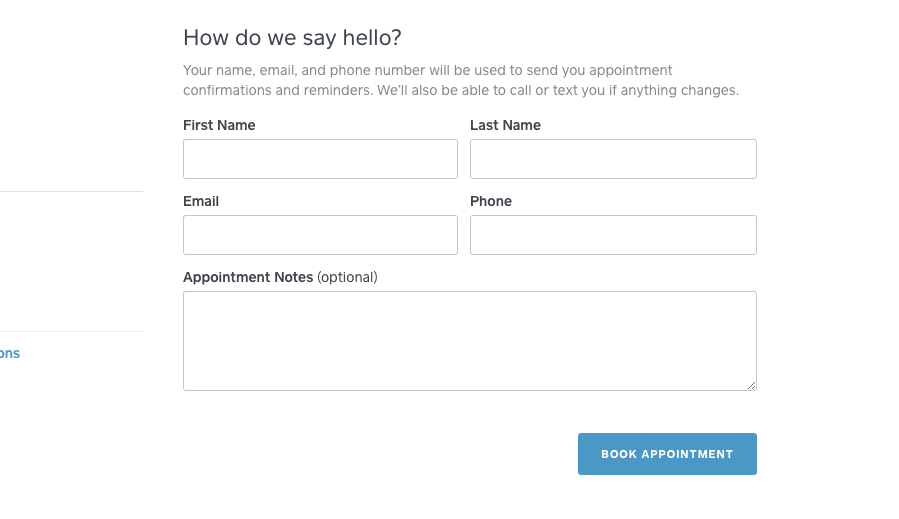
Task: Click the First Name input field
Action: pos(320,159)
